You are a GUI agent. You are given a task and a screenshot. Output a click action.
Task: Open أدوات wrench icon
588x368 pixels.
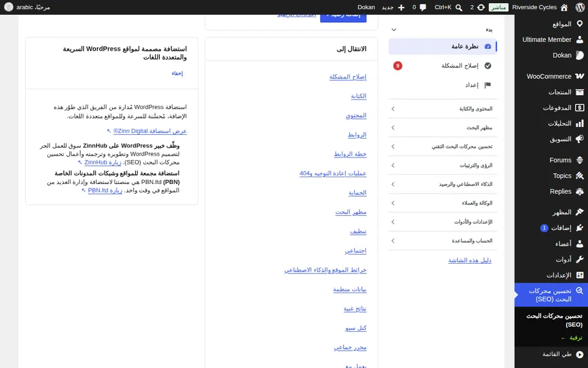579,259
